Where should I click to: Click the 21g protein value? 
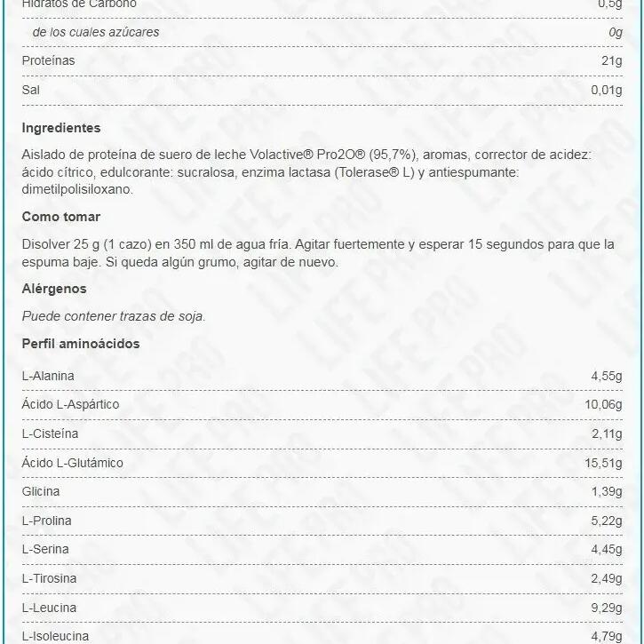[612, 61]
